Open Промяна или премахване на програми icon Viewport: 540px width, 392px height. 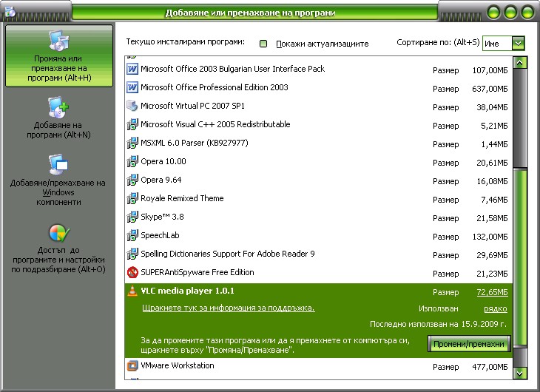click(x=59, y=40)
